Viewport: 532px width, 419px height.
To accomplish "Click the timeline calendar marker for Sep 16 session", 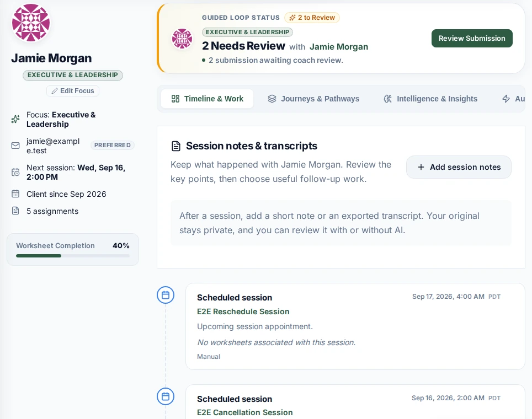I will point(166,396).
